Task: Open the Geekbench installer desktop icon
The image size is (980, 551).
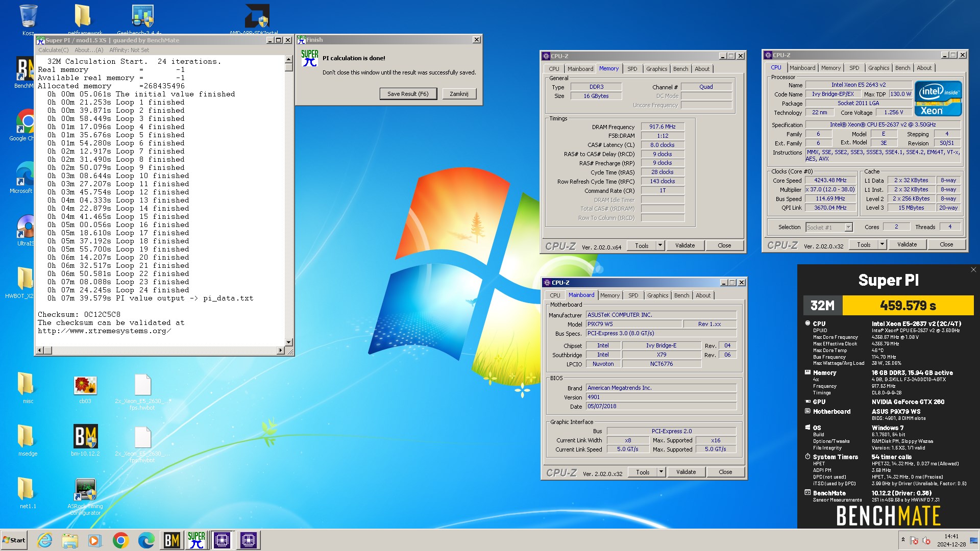Action: (142, 17)
